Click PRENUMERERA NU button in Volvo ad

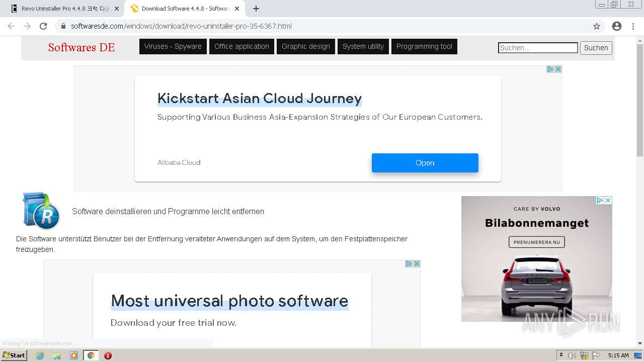(x=537, y=242)
